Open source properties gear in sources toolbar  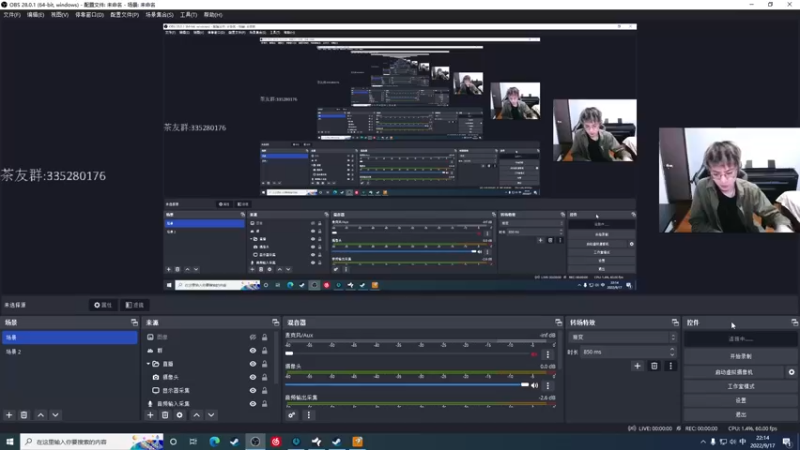coord(180,415)
